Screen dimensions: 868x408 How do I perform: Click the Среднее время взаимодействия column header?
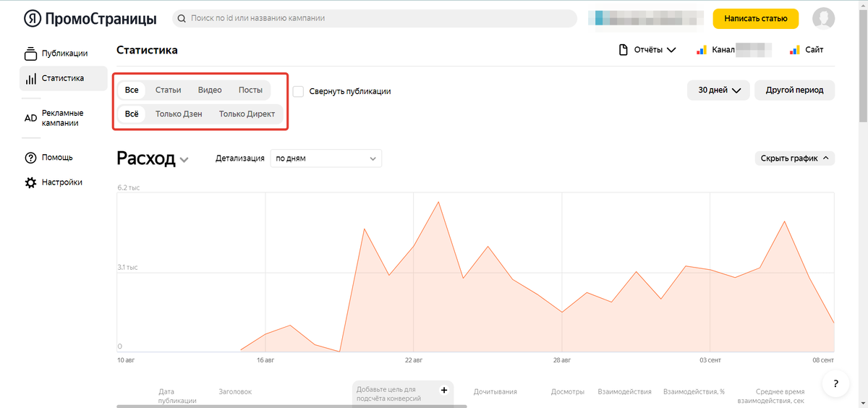(x=770, y=396)
